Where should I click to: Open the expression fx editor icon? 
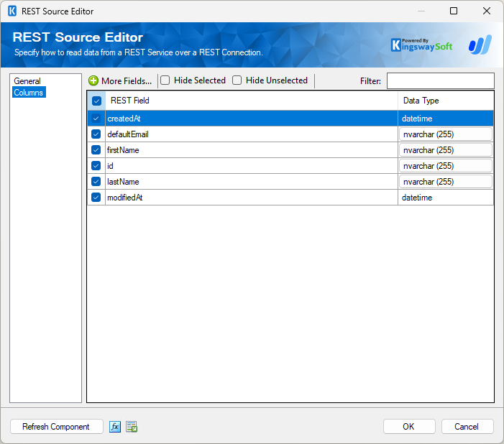click(x=115, y=427)
